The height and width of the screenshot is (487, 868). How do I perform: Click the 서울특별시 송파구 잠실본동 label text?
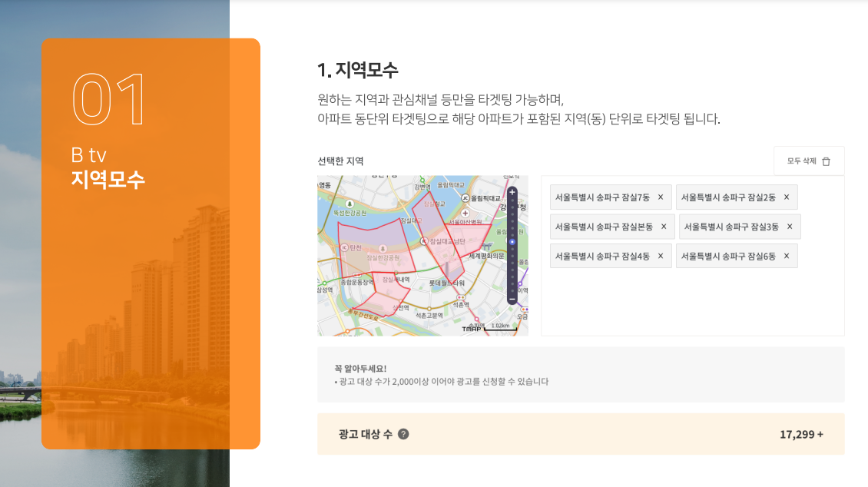(604, 227)
